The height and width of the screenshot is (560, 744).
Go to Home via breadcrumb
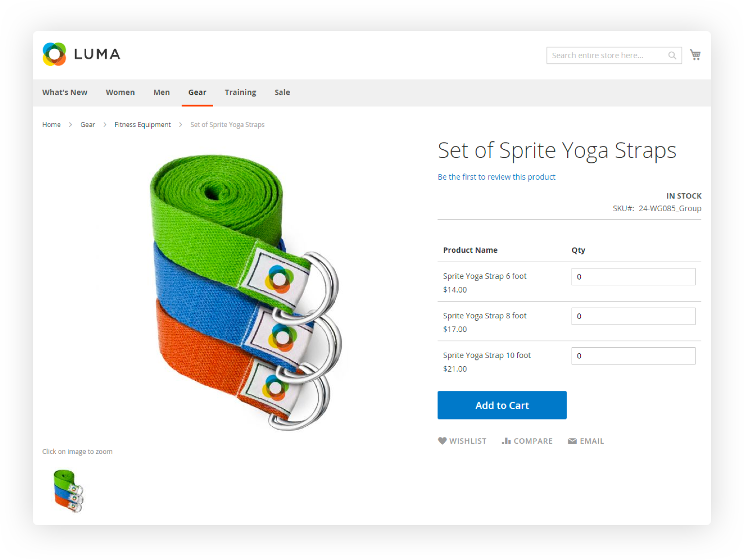tap(51, 124)
